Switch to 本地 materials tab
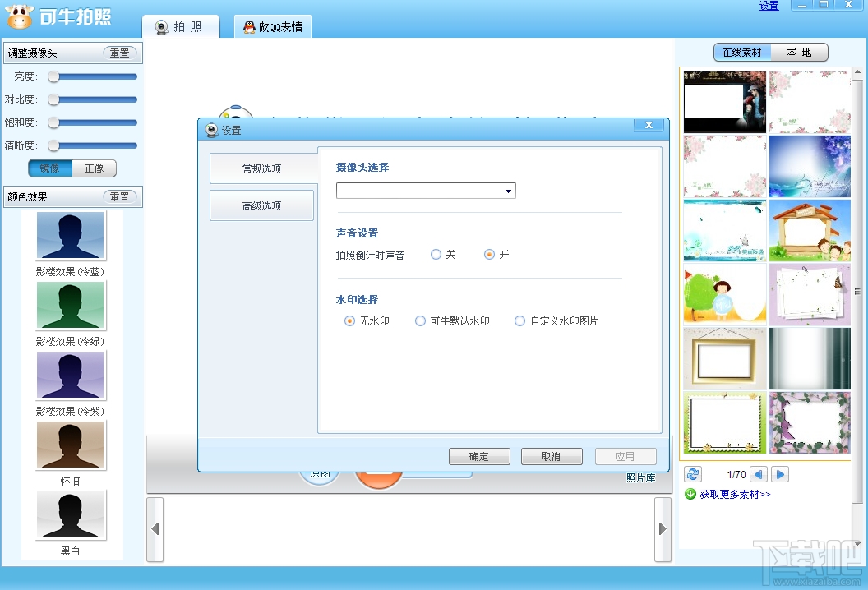 799,52
